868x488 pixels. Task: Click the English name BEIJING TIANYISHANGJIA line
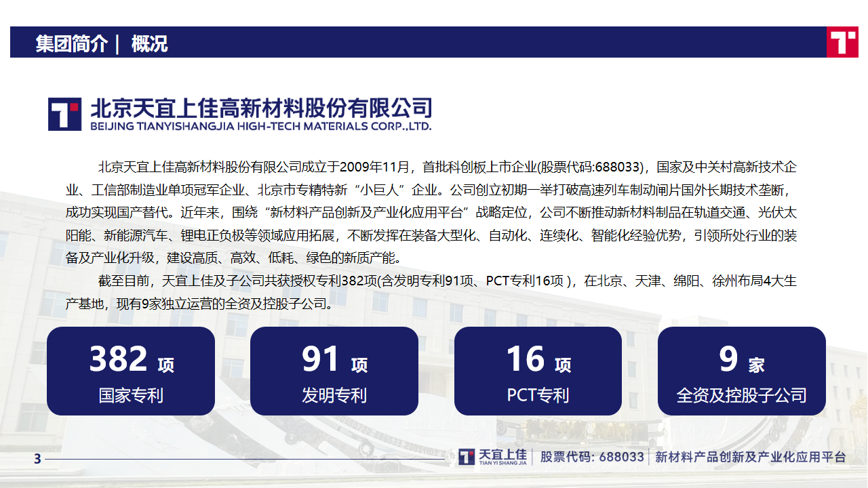click(260, 126)
